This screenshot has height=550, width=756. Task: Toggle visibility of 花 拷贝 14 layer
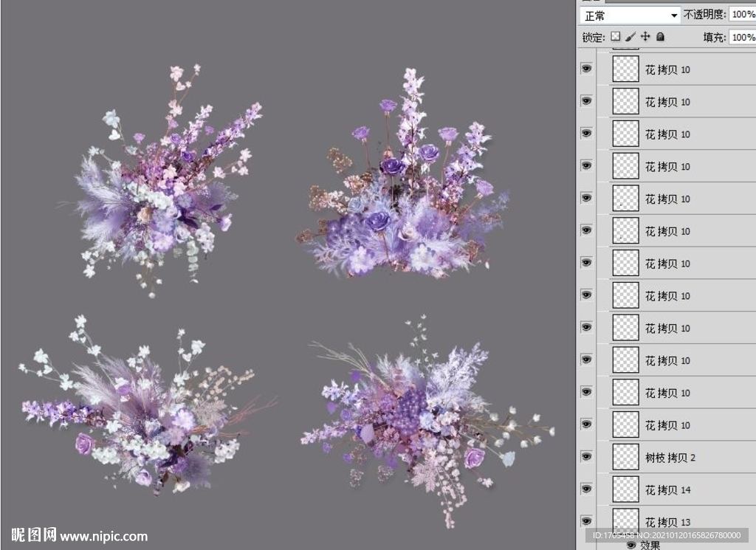[x=586, y=489]
